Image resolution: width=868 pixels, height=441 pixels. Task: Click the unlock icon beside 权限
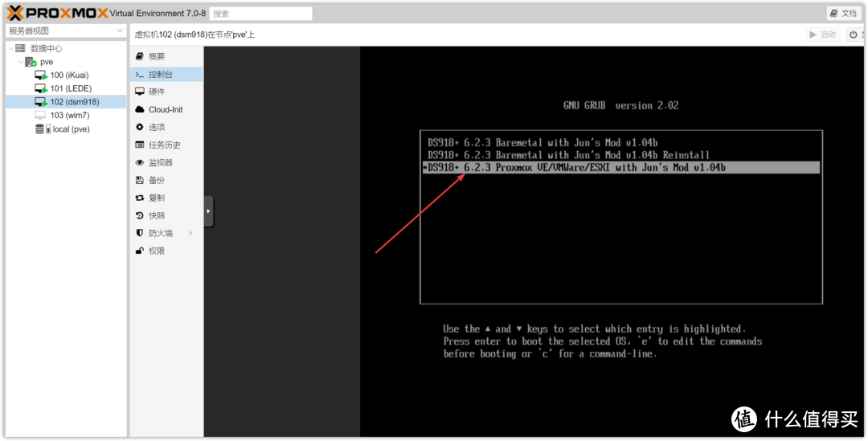(140, 251)
